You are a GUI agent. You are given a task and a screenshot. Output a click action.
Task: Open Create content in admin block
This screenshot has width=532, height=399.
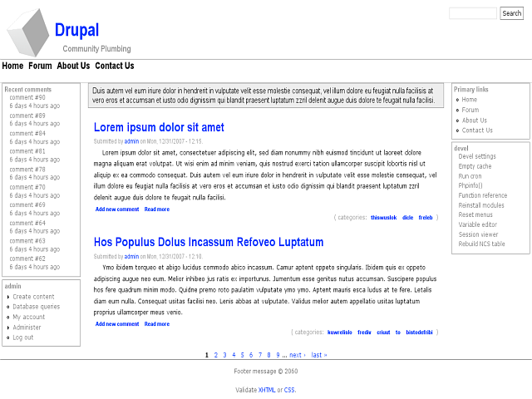(x=33, y=297)
